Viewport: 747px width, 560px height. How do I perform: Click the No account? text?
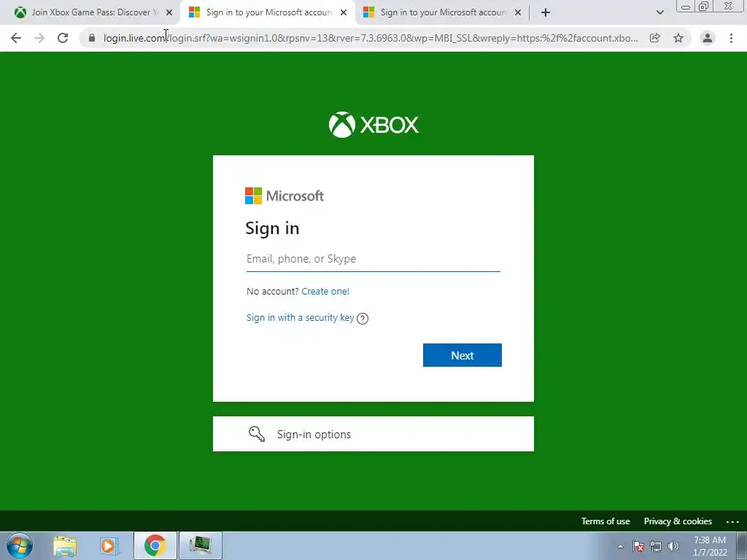273,292
